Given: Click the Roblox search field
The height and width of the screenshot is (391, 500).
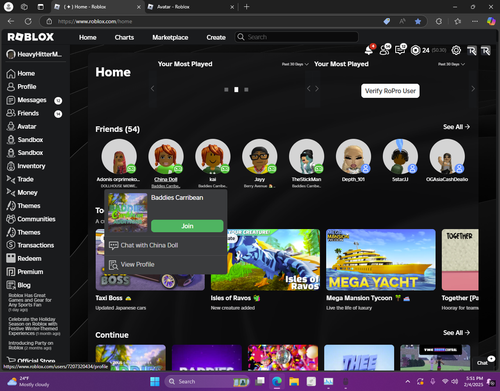Looking at the screenshot, I should [297, 37].
